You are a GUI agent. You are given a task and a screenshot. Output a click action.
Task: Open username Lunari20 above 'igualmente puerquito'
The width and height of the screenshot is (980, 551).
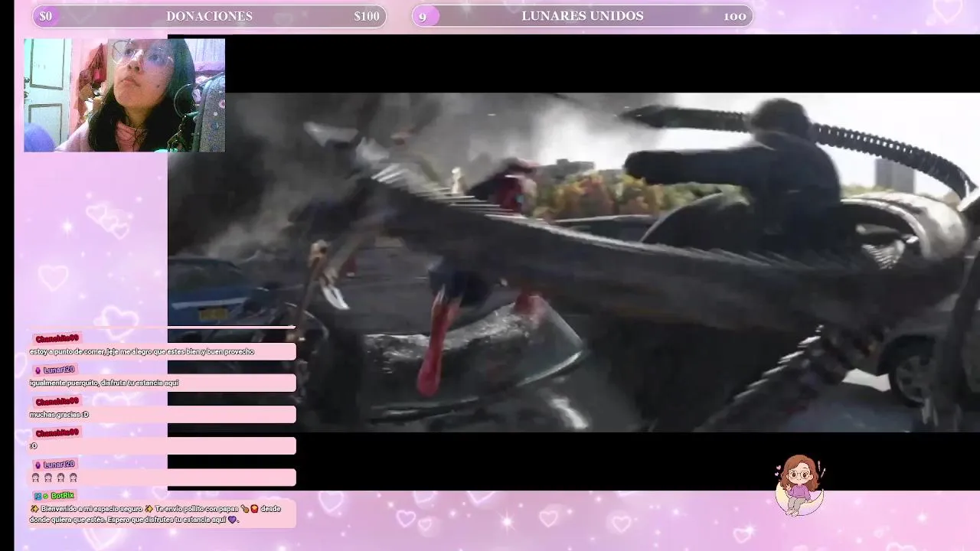point(59,370)
